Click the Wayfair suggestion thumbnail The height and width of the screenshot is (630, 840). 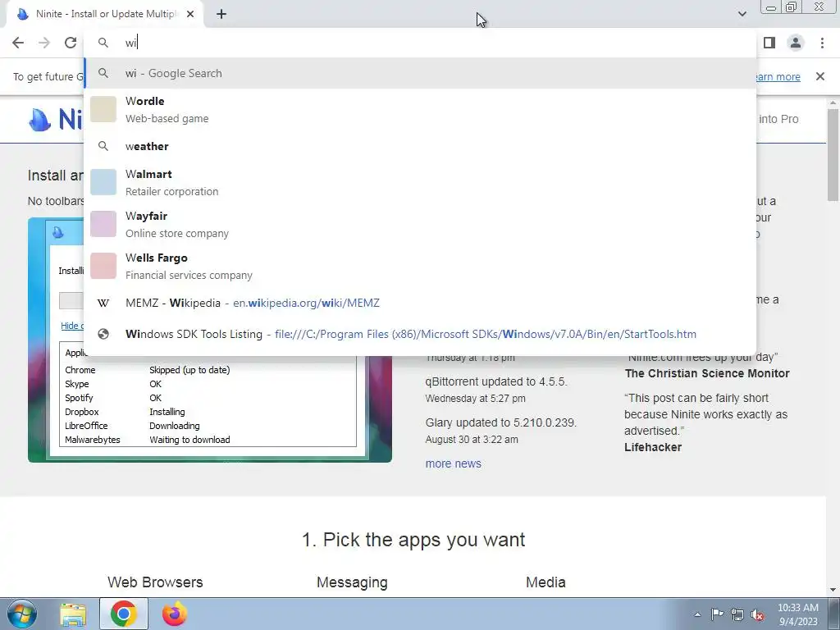click(x=103, y=224)
